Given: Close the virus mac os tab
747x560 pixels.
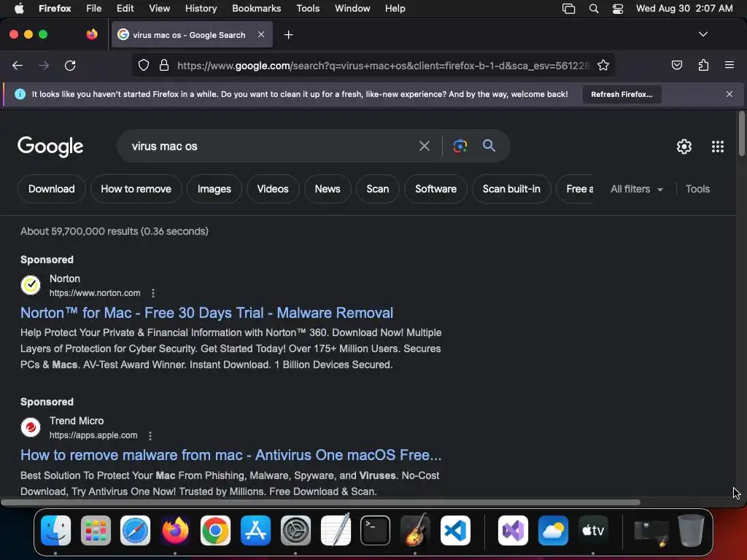Looking at the screenshot, I should coord(261,34).
